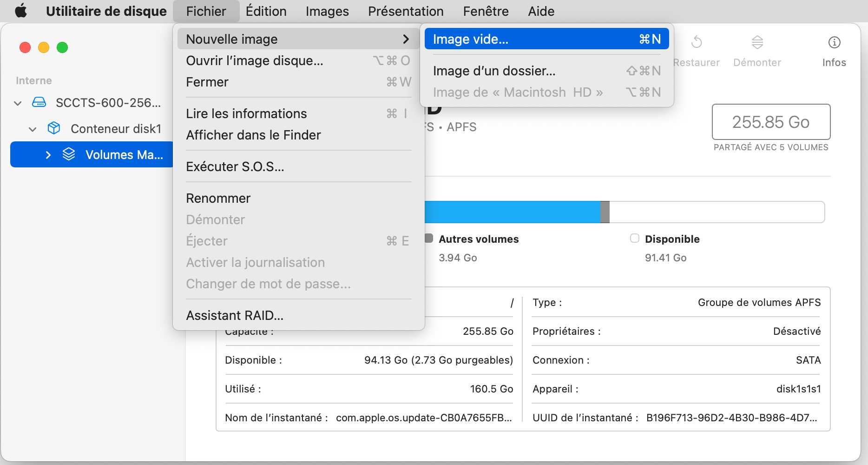Select Volumes Ma... sidebar row
Viewport: 868px width, 465px height.
pos(92,154)
